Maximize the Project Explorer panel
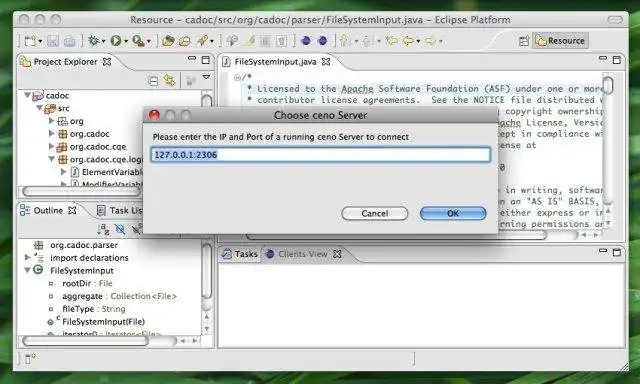 [206, 60]
